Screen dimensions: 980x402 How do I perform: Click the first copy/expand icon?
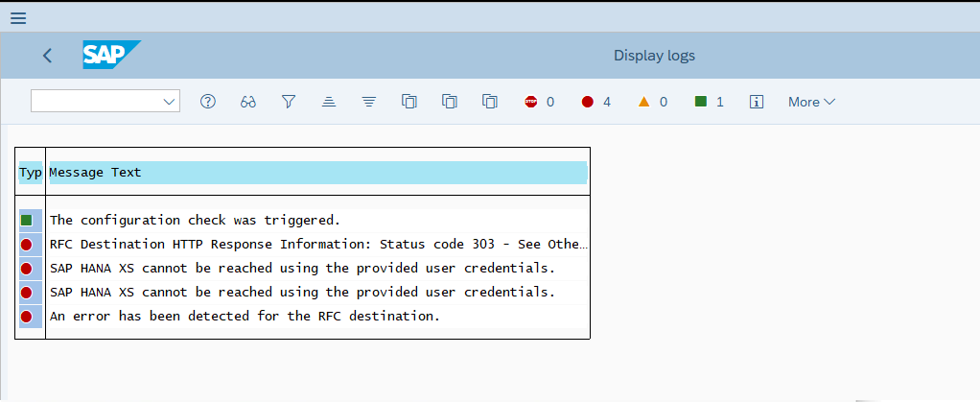(x=408, y=102)
